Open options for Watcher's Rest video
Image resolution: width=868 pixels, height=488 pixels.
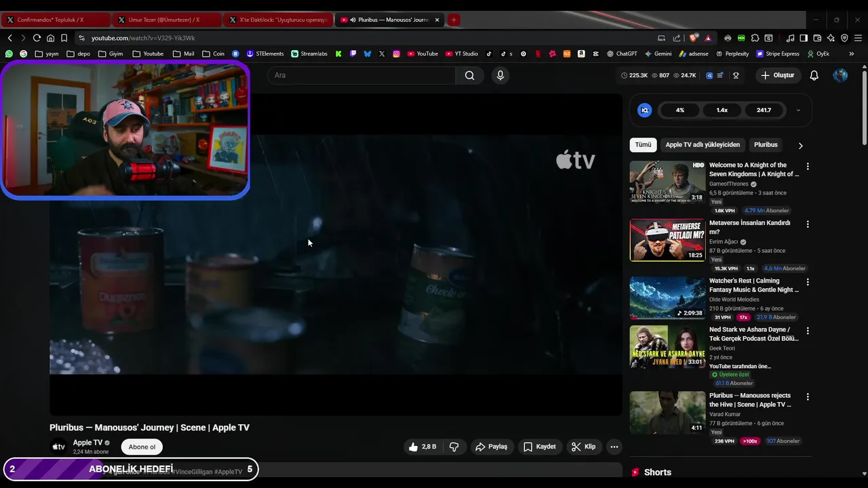click(x=807, y=282)
